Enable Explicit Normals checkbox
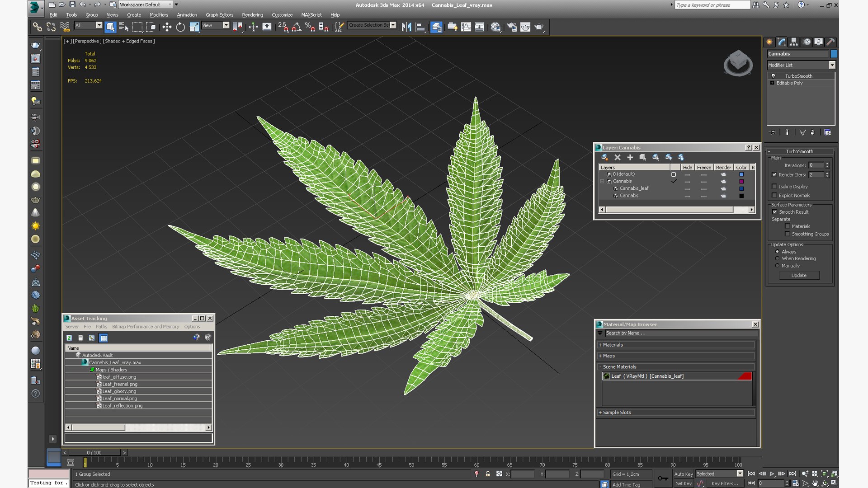 click(774, 196)
